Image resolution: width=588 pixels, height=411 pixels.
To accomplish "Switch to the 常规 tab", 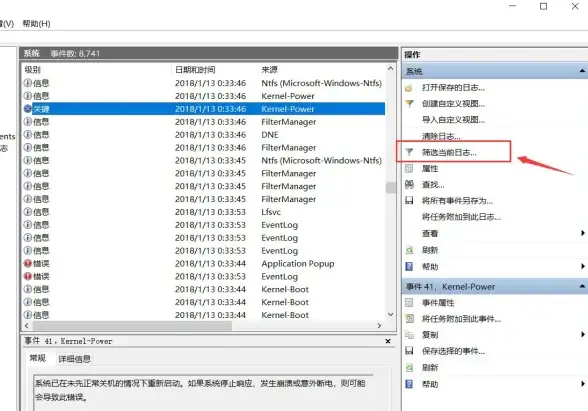I will 38,358.
